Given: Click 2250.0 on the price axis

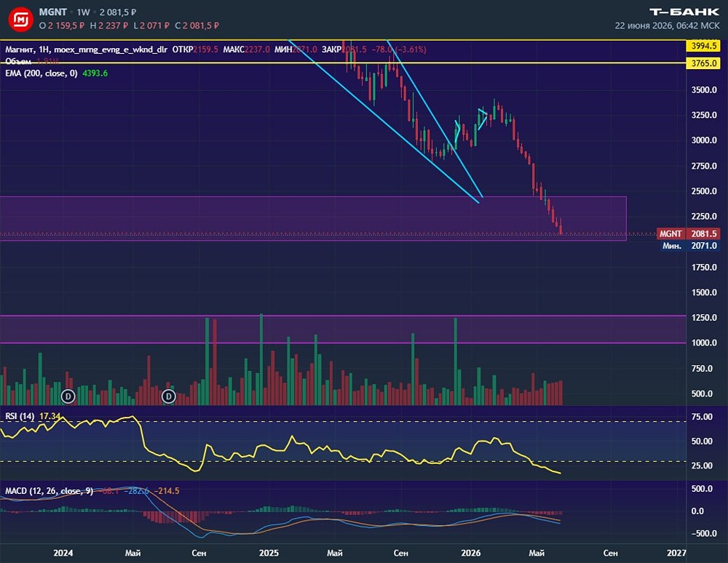Looking at the screenshot, I should (704, 216).
